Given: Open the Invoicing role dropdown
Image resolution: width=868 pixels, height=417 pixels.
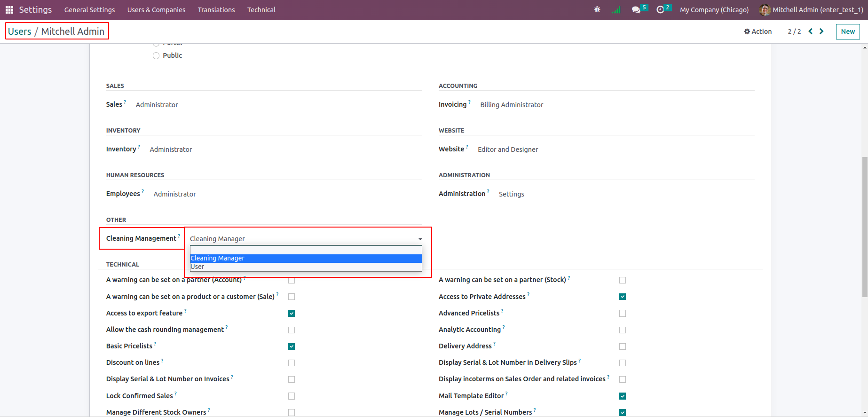Looking at the screenshot, I should (512, 105).
